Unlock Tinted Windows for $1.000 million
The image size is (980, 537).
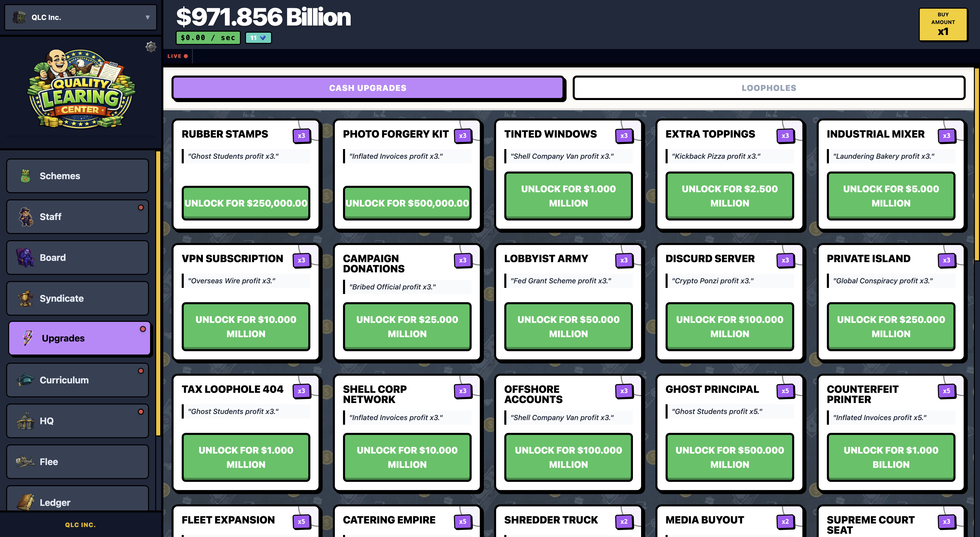[568, 196]
